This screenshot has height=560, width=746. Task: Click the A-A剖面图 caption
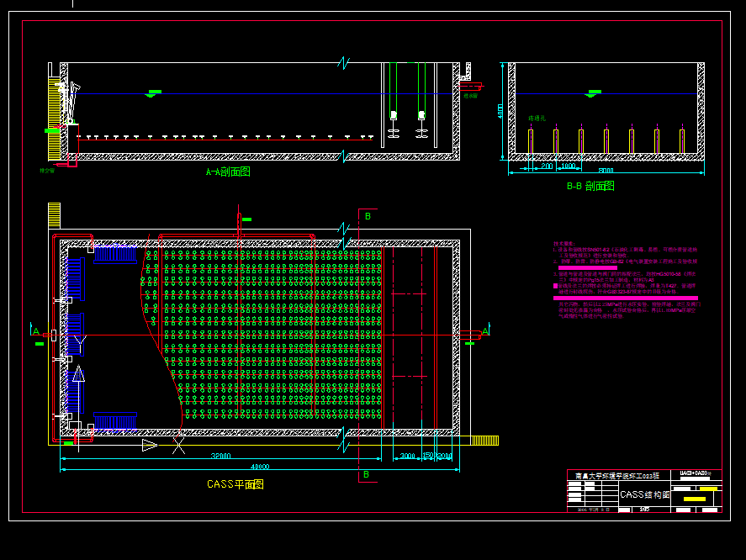click(x=227, y=172)
